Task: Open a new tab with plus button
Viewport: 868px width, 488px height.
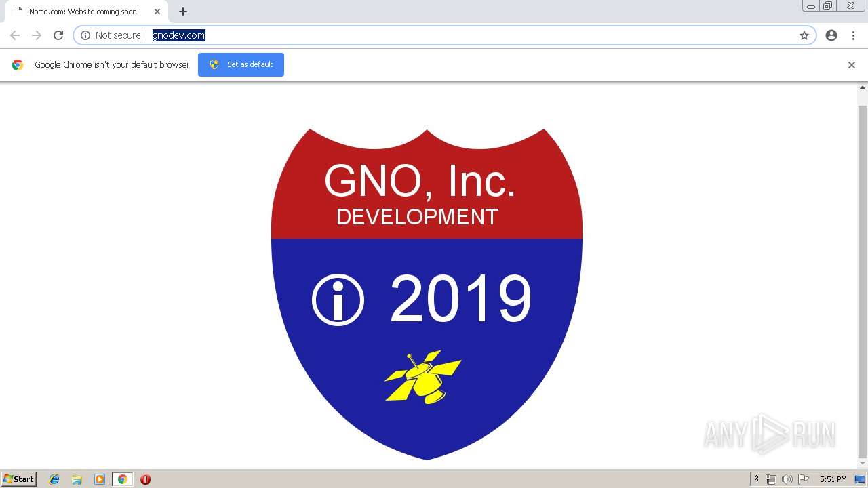Action: point(183,12)
